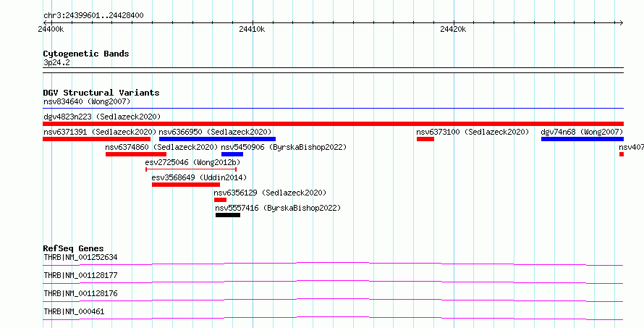Image resolution: width=644 pixels, height=328 pixels.
Task: Click the 24410k ruler tick label
Action: (252, 29)
